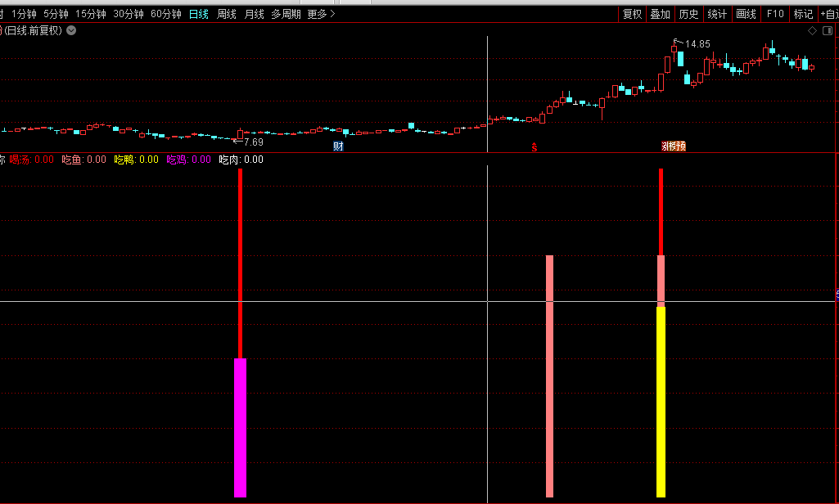Select the 周线 weekly period tab
839x504 pixels.
click(226, 14)
